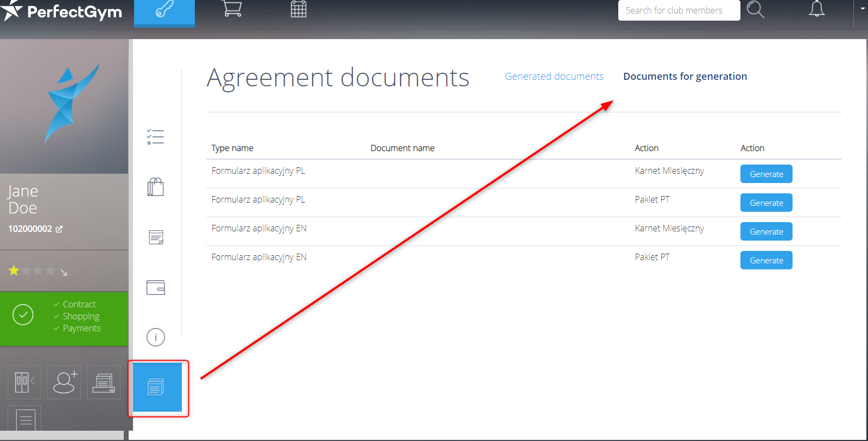Image resolution: width=868 pixels, height=441 pixels.
Task: Open member number 102000002 external link
Action: click(x=59, y=229)
